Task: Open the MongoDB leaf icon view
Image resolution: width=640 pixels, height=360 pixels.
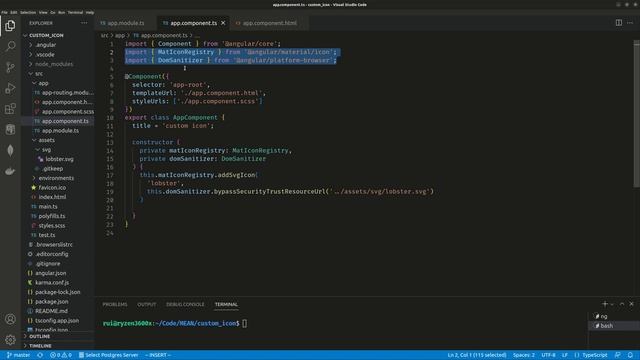Action: (10, 150)
